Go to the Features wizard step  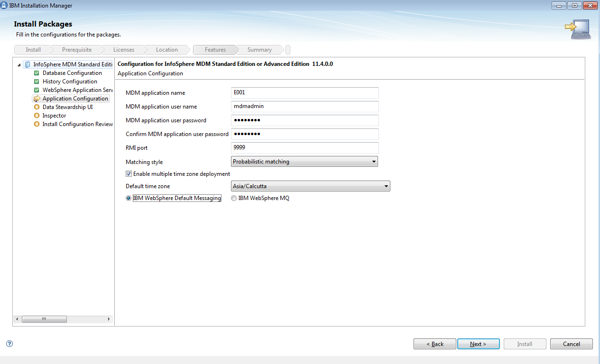(x=215, y=50)
